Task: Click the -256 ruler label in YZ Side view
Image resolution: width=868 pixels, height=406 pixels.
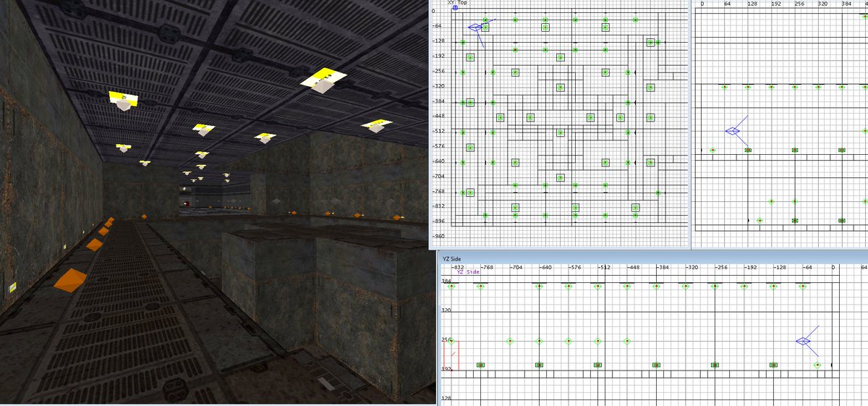Action: [x=723, y=267]
